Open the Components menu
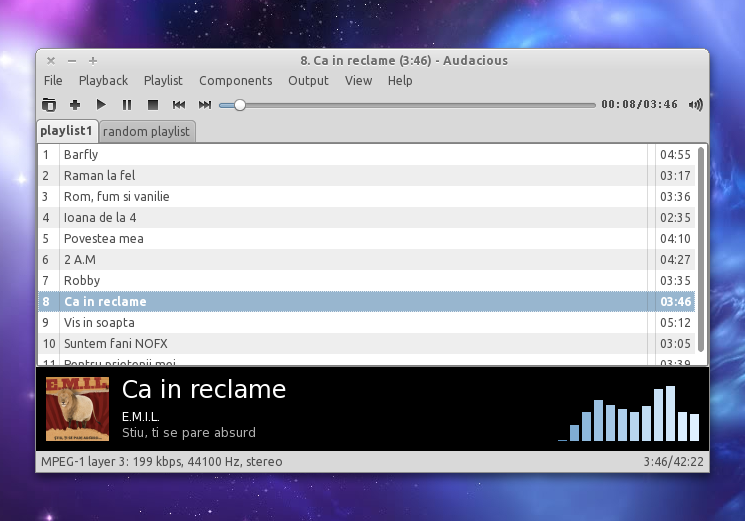The height and width of the screenshot is (521, 745). click(x=236, y=81)
